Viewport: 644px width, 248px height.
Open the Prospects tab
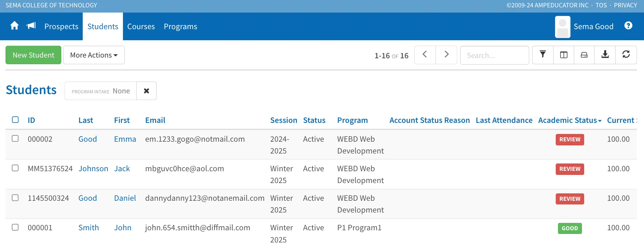click(x=61, y=27)
